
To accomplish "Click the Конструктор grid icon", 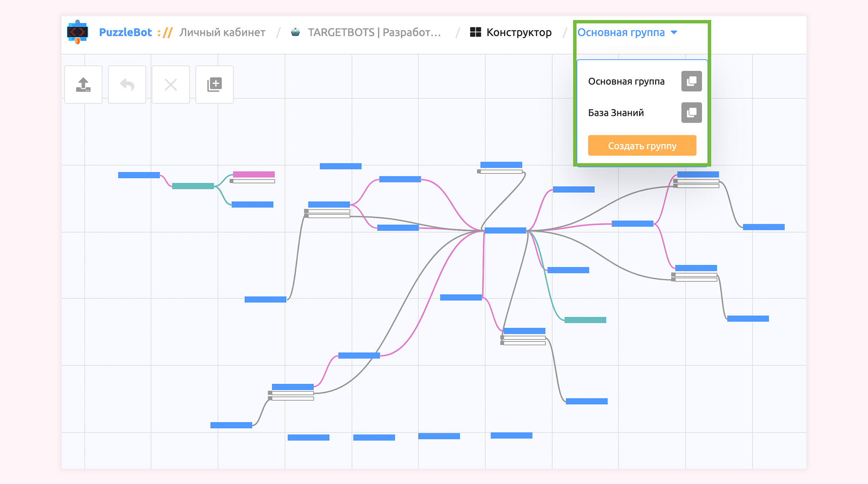I will [475, 32].
